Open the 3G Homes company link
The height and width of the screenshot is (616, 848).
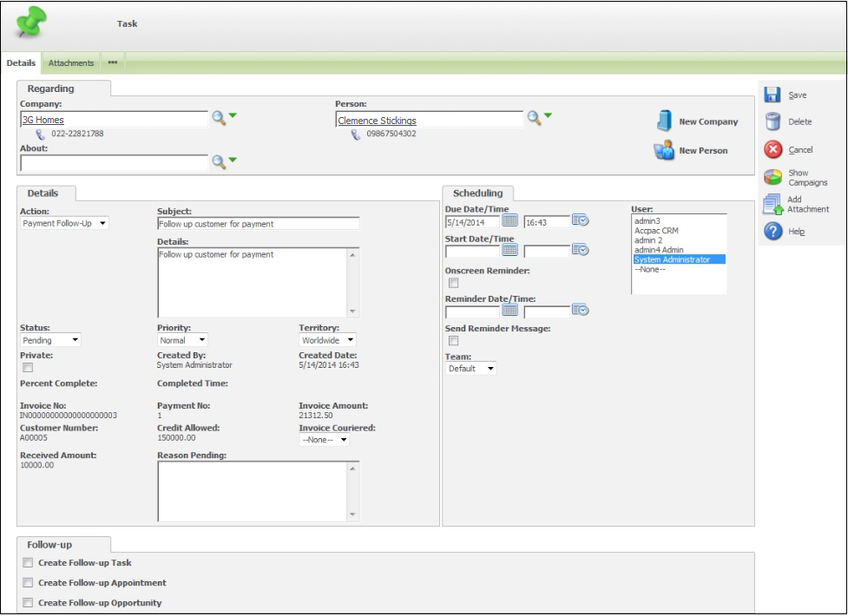tap(43, 121)
